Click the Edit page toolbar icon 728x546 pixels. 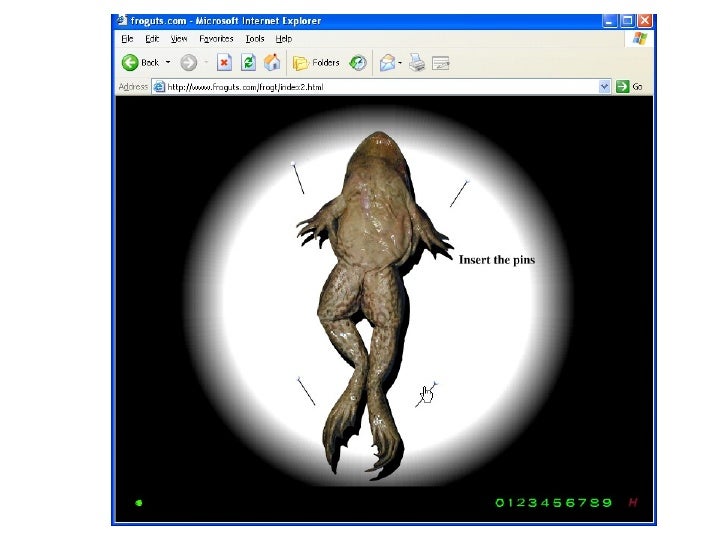440,63
